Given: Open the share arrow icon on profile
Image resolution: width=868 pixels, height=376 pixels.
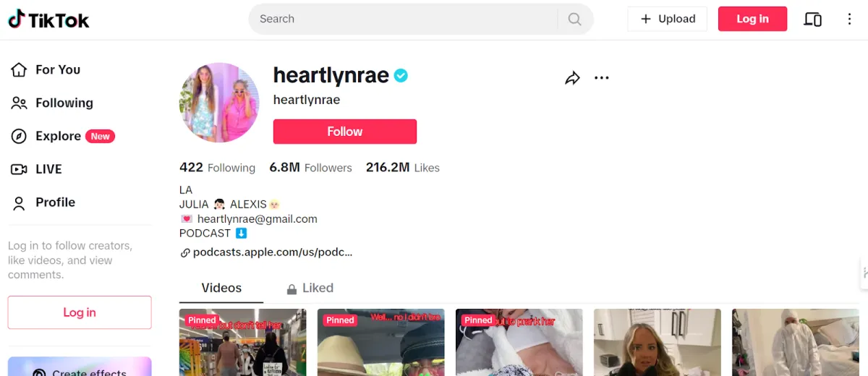Looking at the screenshot, I should (x=572, y=78).
